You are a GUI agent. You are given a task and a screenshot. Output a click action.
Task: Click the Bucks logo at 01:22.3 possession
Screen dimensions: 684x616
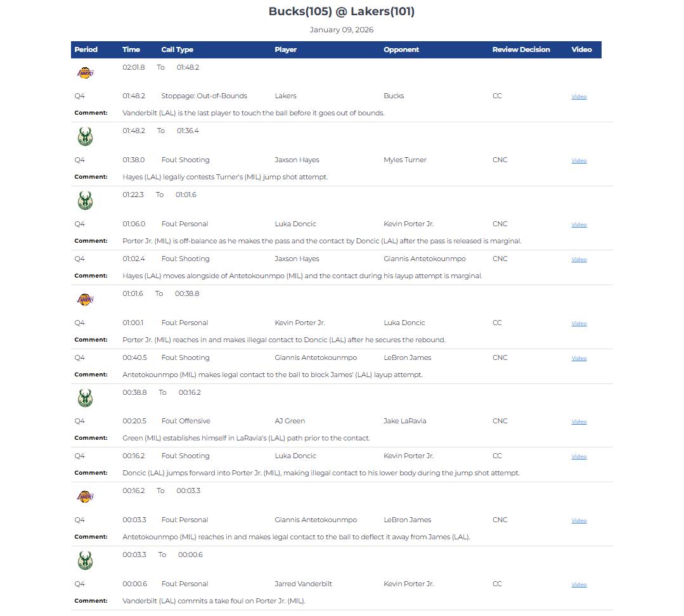pyautogui.click(x=85, y=201)
